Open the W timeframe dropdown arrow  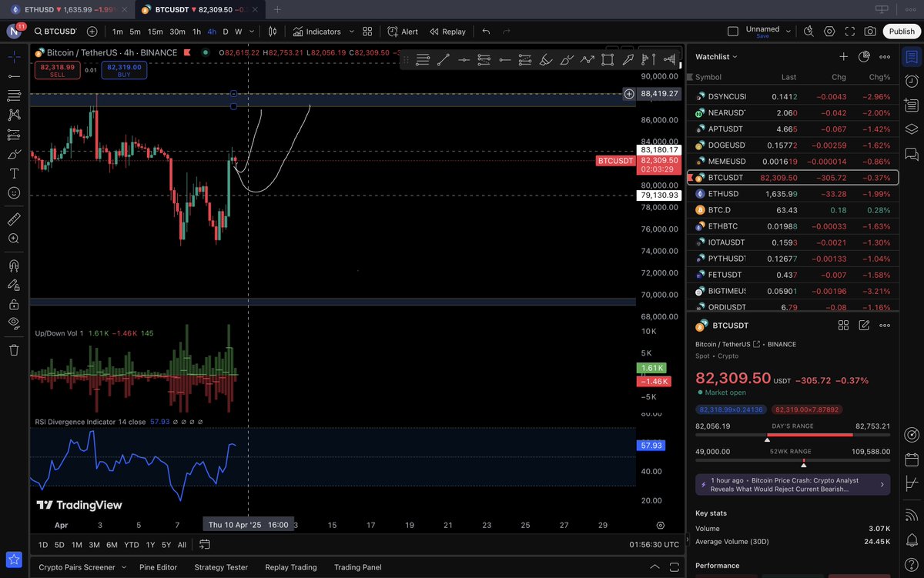coord(252,32)
